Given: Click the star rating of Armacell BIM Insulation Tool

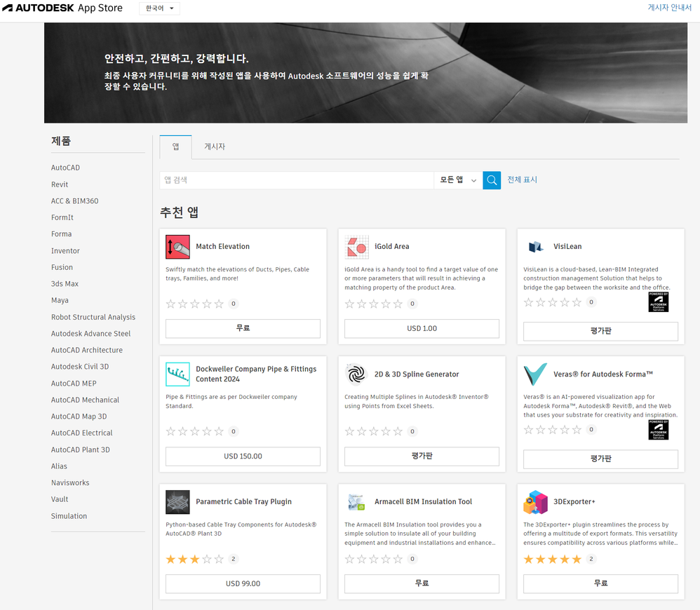Looking at the screenshot, I should pyautogui.click(x=374, y=559).
